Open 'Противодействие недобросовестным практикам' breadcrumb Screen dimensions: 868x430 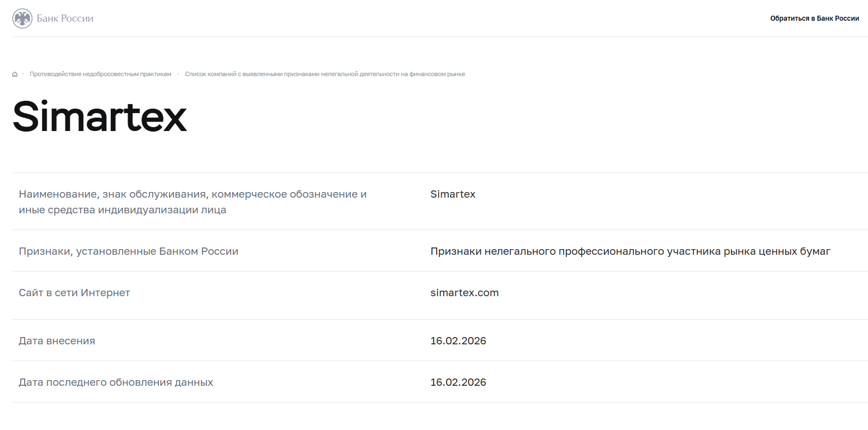101,74
